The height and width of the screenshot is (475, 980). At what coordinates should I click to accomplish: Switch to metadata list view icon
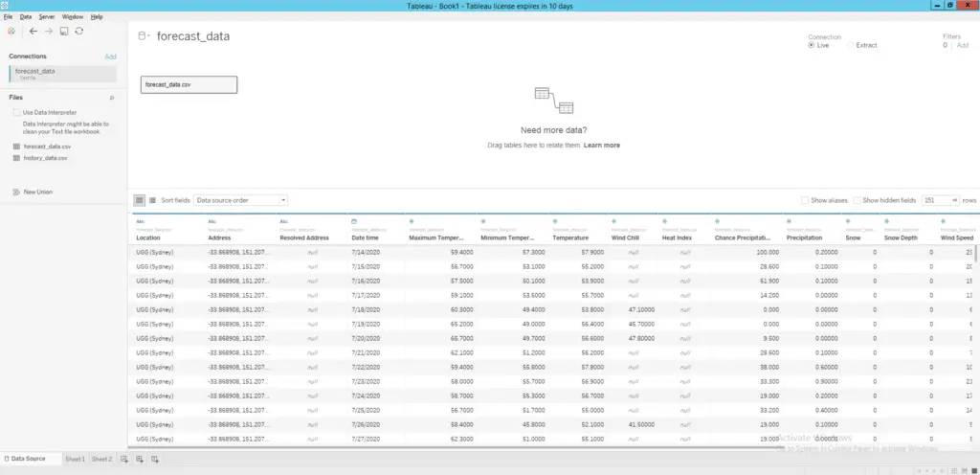pyautogui.click(x=152, y=200)
